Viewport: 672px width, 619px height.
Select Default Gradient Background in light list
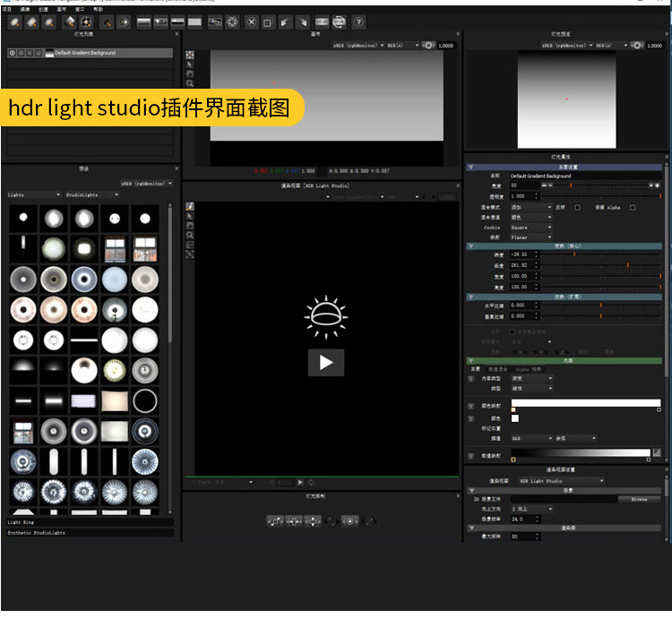(90, 53)
